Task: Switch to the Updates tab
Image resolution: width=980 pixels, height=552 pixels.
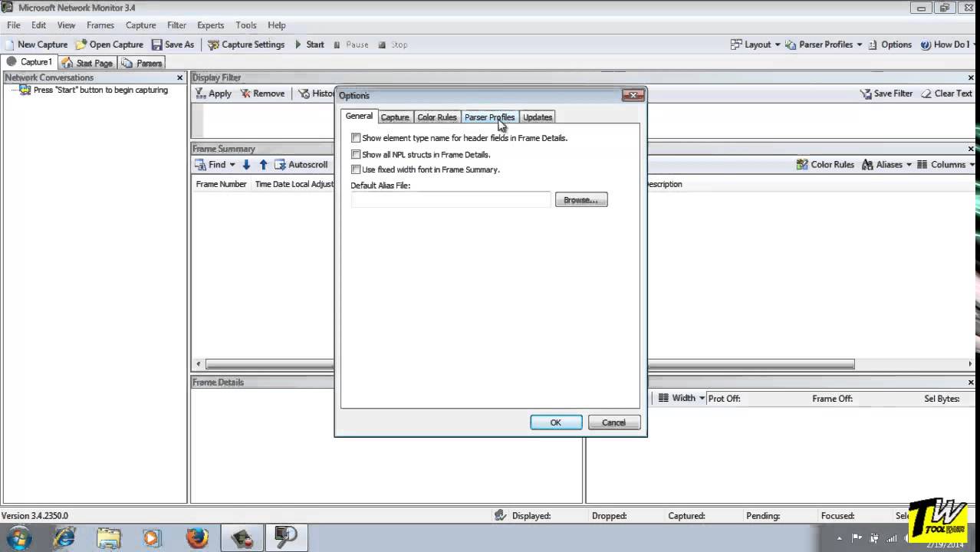Action: (538, 117)
